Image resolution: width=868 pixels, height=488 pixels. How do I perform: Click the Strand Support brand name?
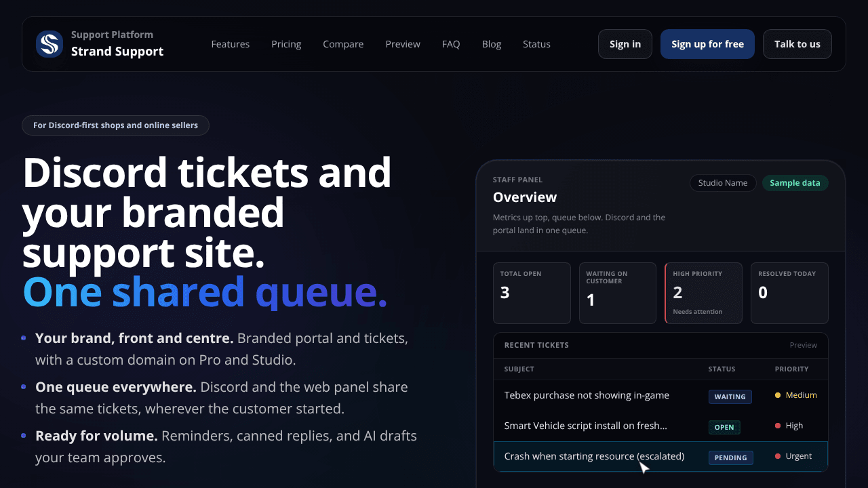(117, 52)
